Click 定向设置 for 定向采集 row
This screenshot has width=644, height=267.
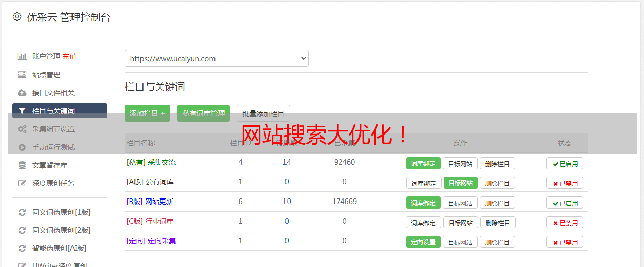click(423, 242)
